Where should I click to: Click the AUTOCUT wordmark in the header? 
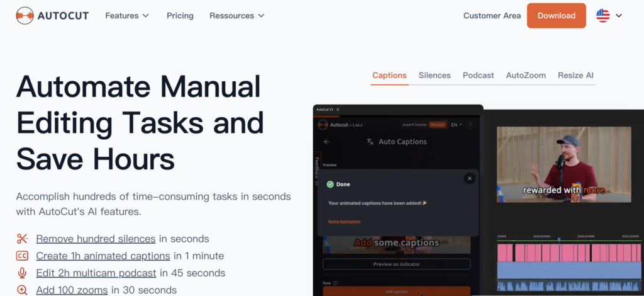click(63, 16)
